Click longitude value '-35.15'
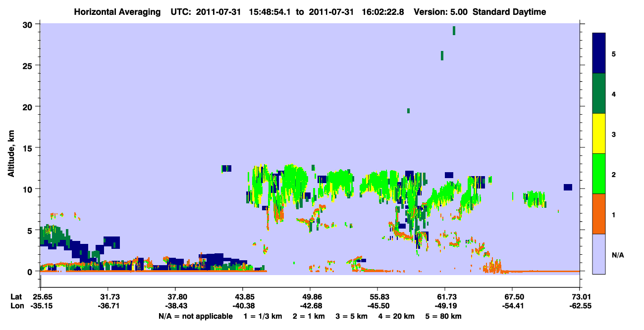644x330 pixels. [x=41, y=306]
